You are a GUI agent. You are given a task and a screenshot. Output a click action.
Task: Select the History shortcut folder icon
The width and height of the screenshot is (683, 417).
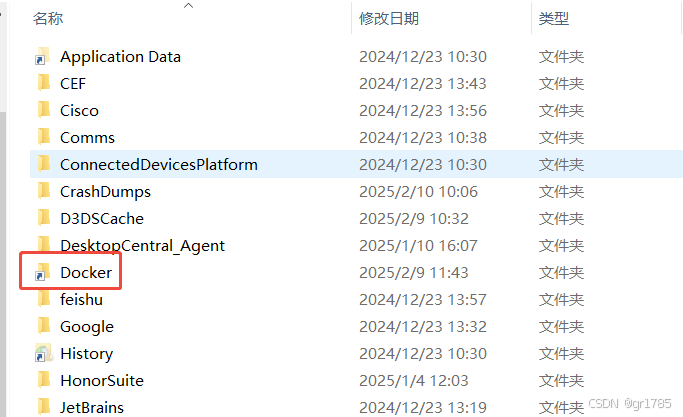pos(43,353)
